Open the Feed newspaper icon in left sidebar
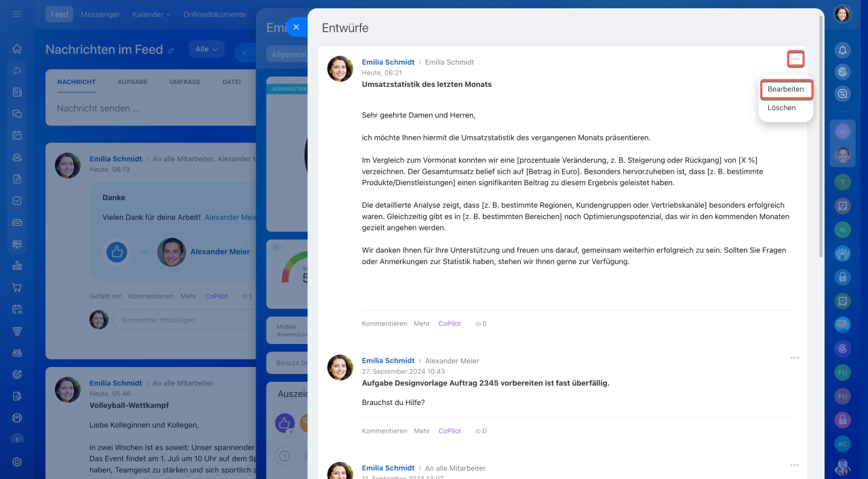This screenshot has height=479, width=868. 17,92
